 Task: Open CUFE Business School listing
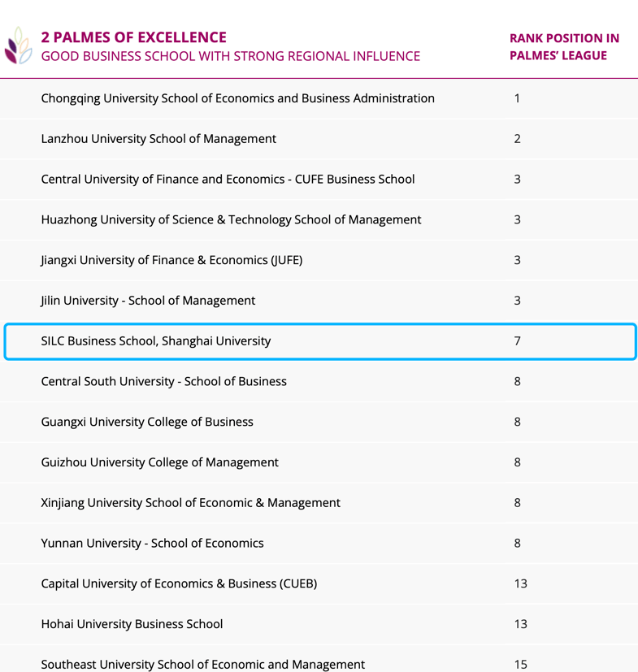228,179
